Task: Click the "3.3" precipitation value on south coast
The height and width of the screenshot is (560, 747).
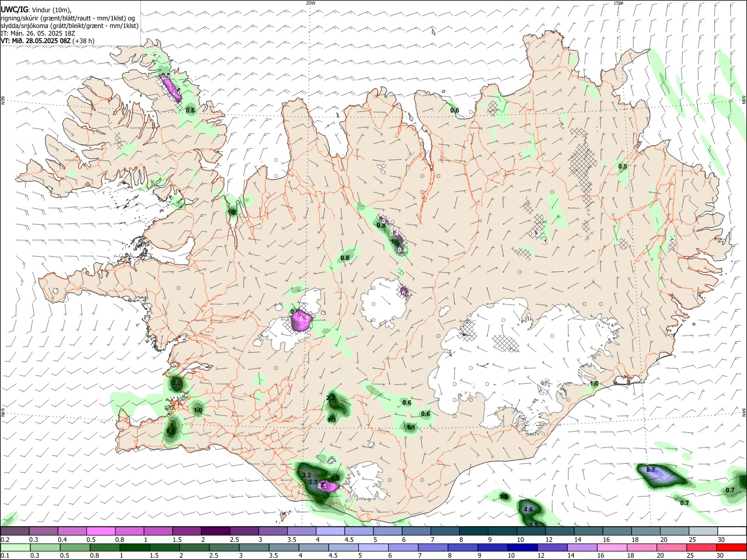Action: click(x=313, y=482)
